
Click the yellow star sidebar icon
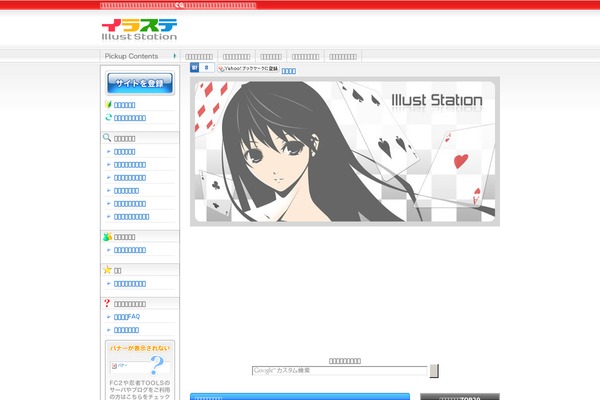107,270
